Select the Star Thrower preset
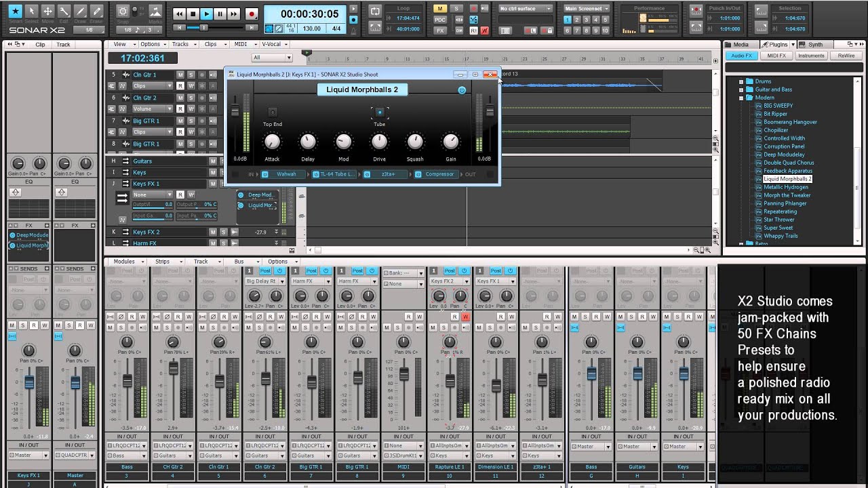 [778, 220]
